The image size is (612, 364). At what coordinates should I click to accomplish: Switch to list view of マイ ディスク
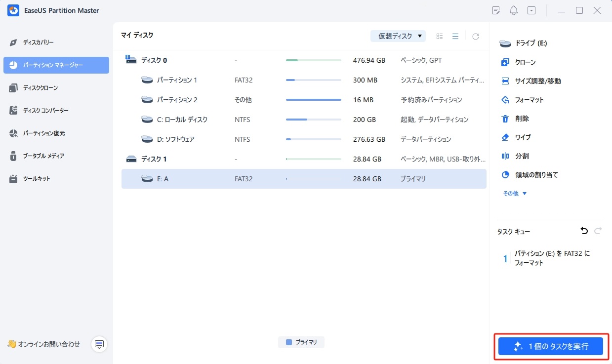(x=455, y=36)
